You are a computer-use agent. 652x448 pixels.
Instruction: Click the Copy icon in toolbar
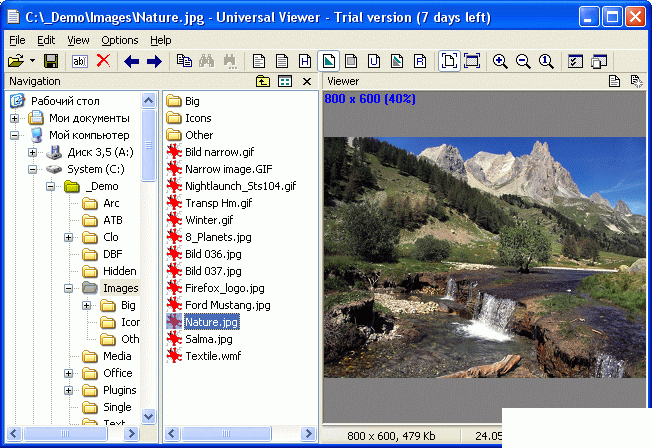click(184, 61)
